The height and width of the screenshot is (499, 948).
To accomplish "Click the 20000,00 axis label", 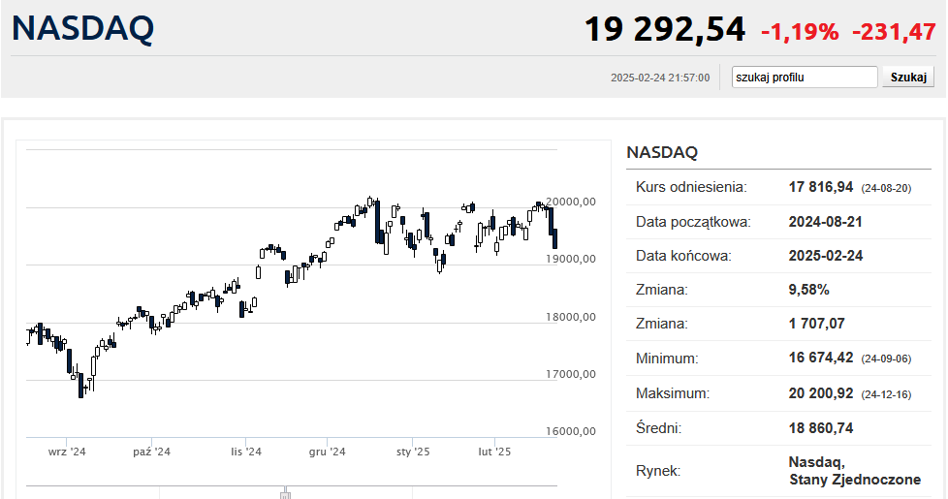I will 571,202.
